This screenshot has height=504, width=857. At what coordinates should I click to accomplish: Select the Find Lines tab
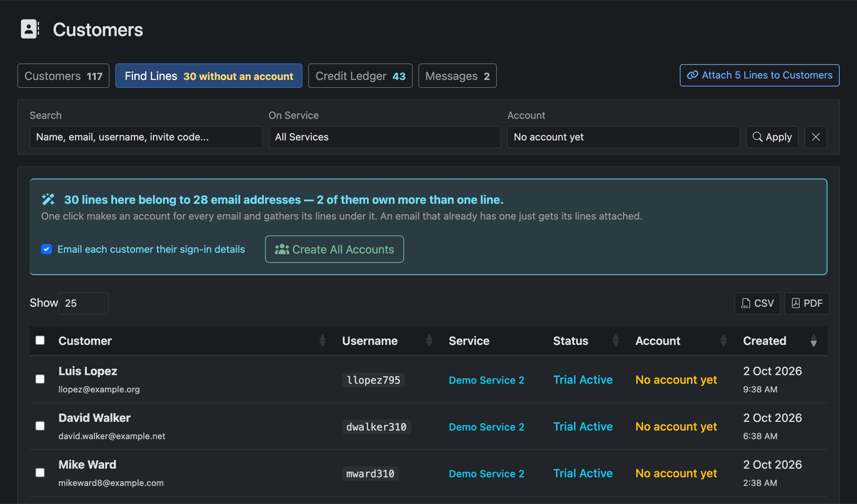point(209,76)
